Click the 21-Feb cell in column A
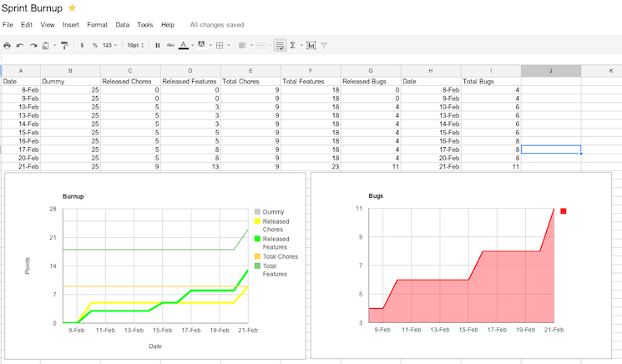This screenshot has width=622, height=364. (x=21, y=166)
